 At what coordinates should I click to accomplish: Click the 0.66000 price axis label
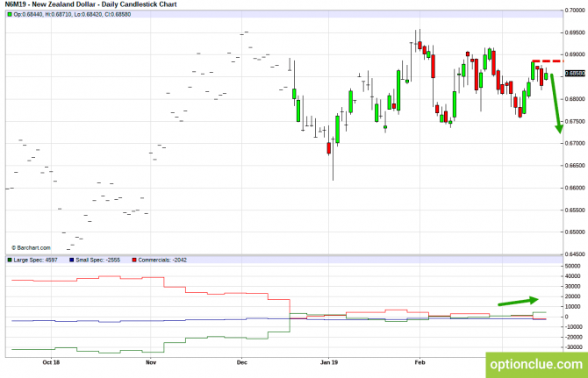pos(575,188)
